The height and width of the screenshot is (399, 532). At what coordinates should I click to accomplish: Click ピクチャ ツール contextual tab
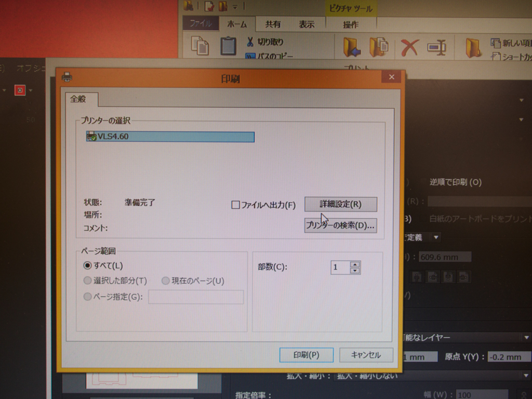(351, 8)
